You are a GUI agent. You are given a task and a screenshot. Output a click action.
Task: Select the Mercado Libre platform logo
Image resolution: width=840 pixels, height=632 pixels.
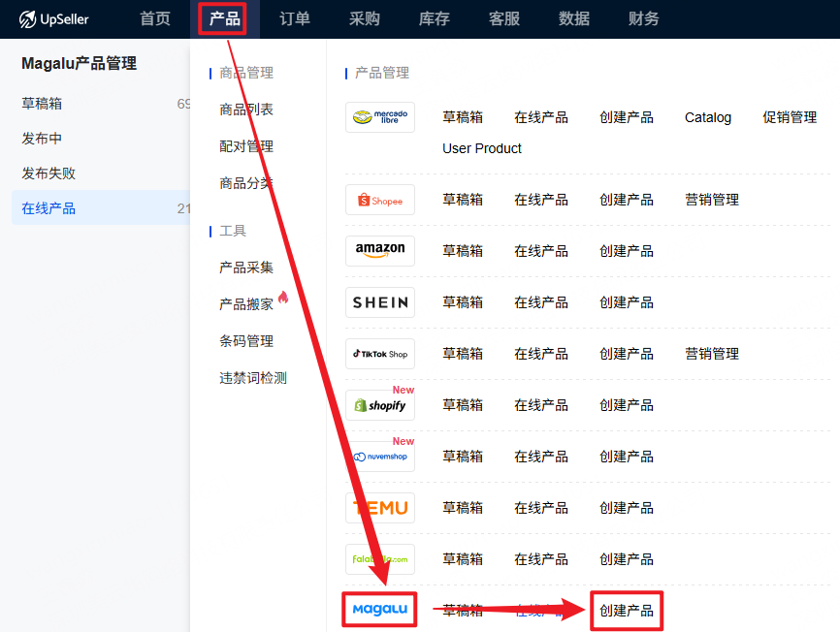coord(380,117)
